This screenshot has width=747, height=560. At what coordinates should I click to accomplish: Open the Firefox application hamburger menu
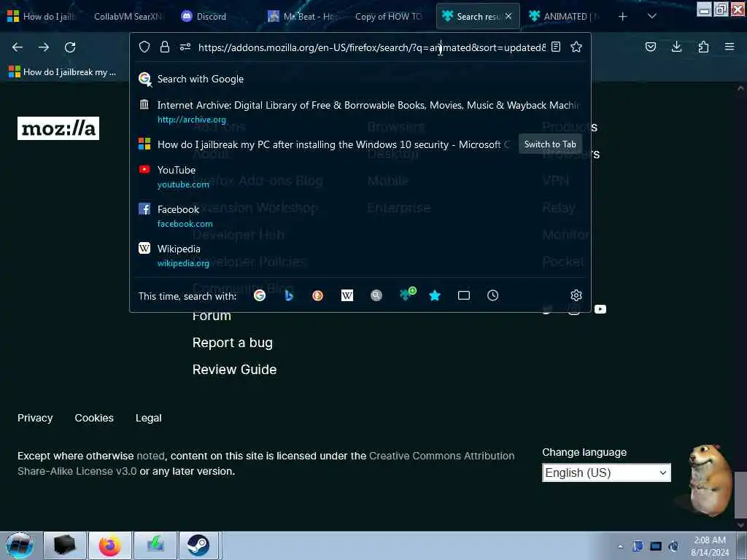tap(729, 47)
